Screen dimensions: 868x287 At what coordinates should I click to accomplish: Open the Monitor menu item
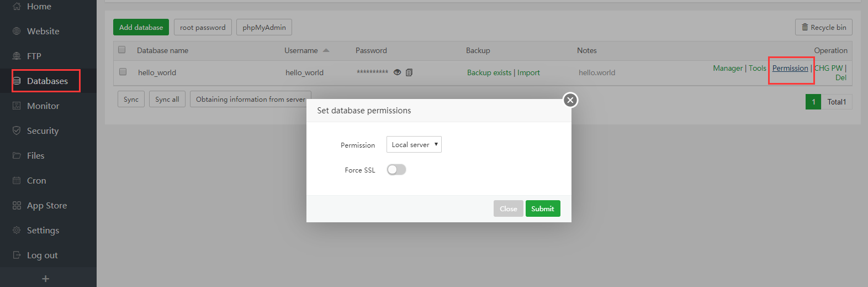pos(43,106)
